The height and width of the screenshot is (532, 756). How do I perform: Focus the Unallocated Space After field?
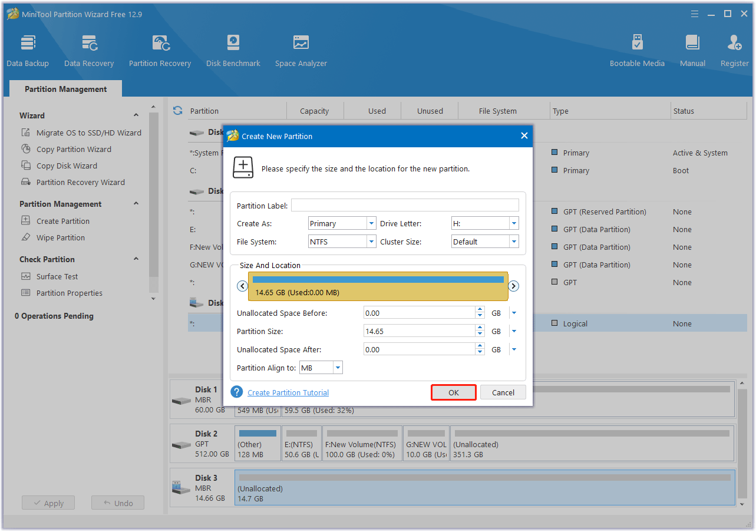(x=420, y=349)
